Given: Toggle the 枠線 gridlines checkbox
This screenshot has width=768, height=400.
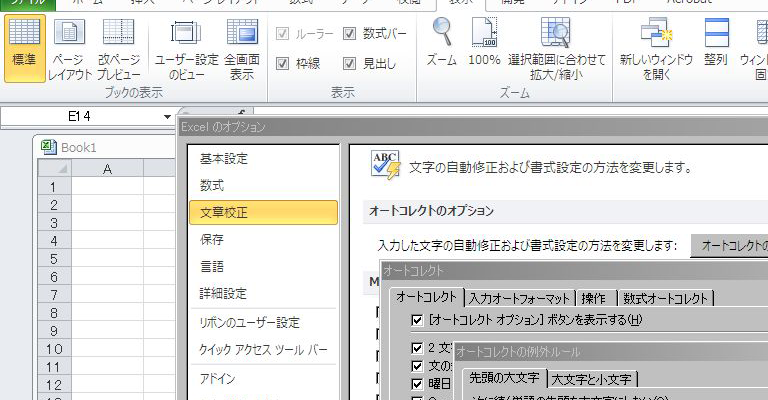Looking at the screenshot, I should (283, 63).
